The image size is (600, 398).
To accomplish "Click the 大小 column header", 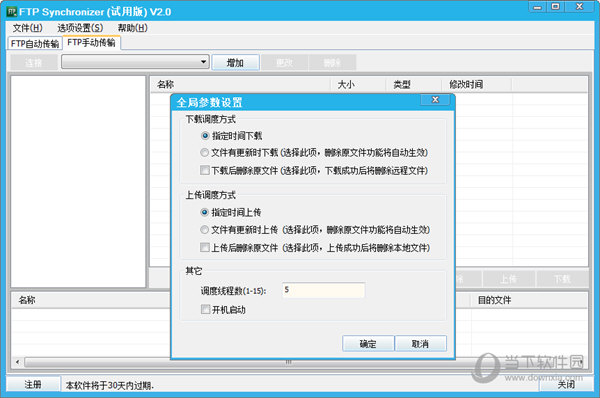I will coord(358,85).
